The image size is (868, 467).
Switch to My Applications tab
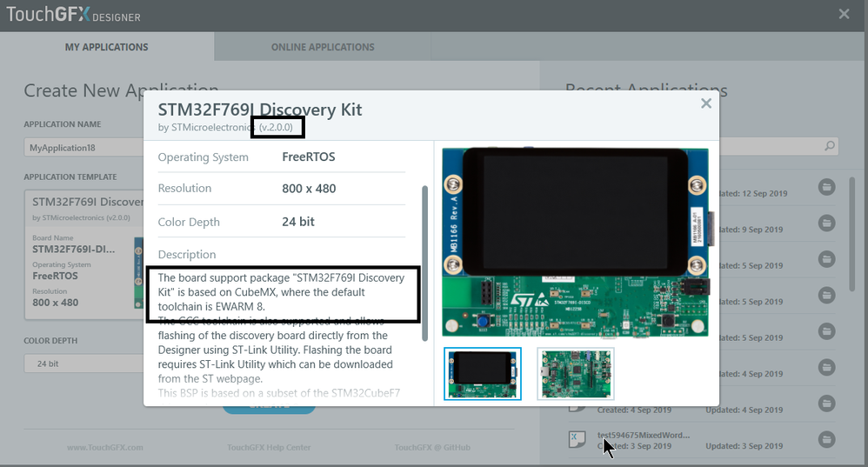107,47
